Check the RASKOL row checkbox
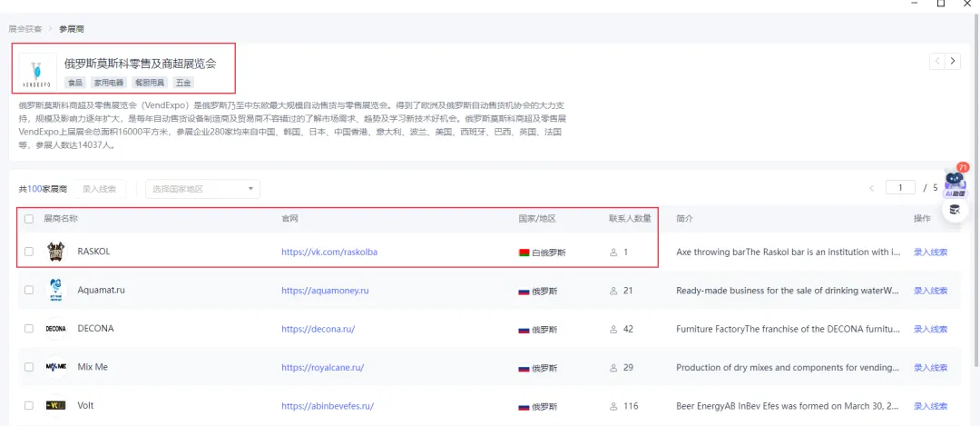The image size is (980, 426). (29, 252)
